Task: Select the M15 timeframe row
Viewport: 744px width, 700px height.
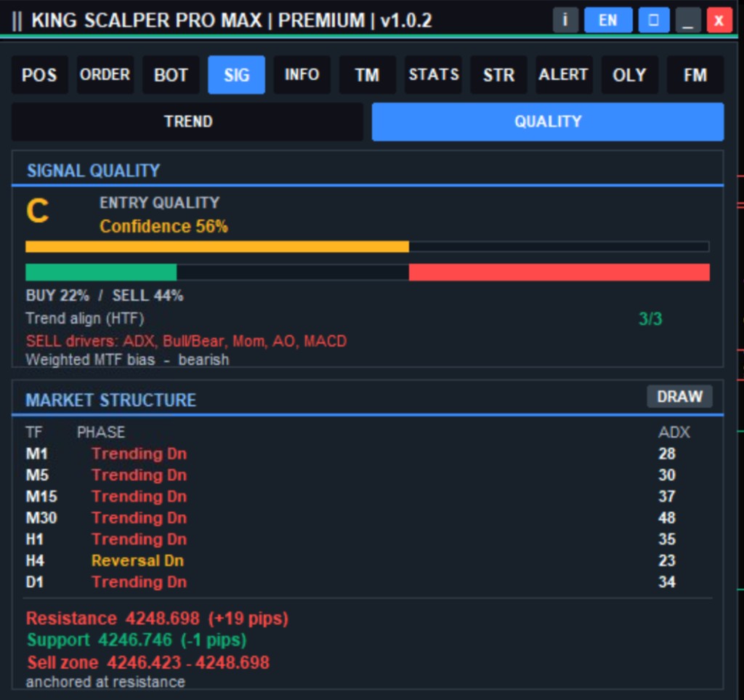Action: coord(367,496)
